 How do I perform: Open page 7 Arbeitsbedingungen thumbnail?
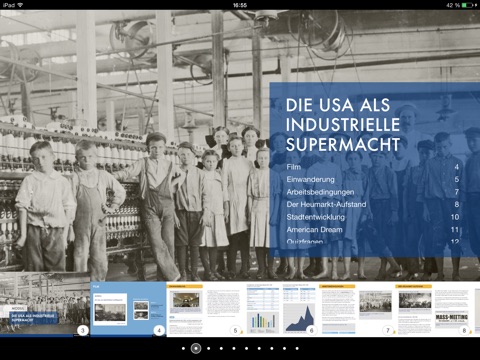(356, 309)
